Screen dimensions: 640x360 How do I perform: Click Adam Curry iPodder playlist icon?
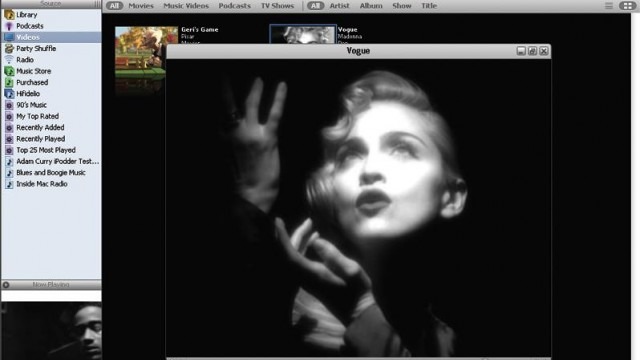click(x=9, y=162)
